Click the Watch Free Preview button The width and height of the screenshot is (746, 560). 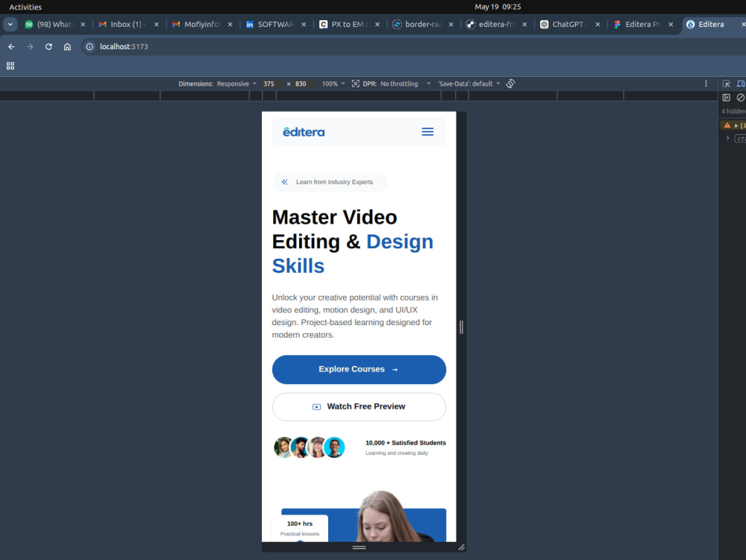click(359, 407)
